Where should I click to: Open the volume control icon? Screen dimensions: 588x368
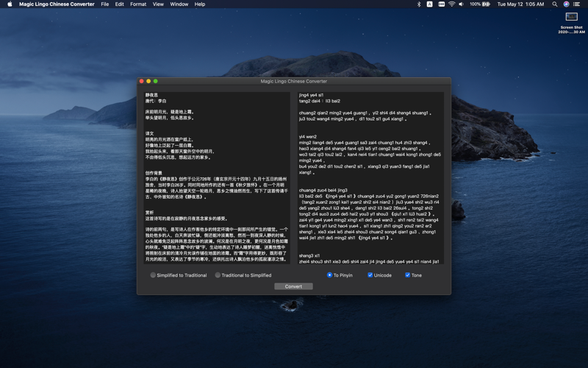[x=462, y=4]
